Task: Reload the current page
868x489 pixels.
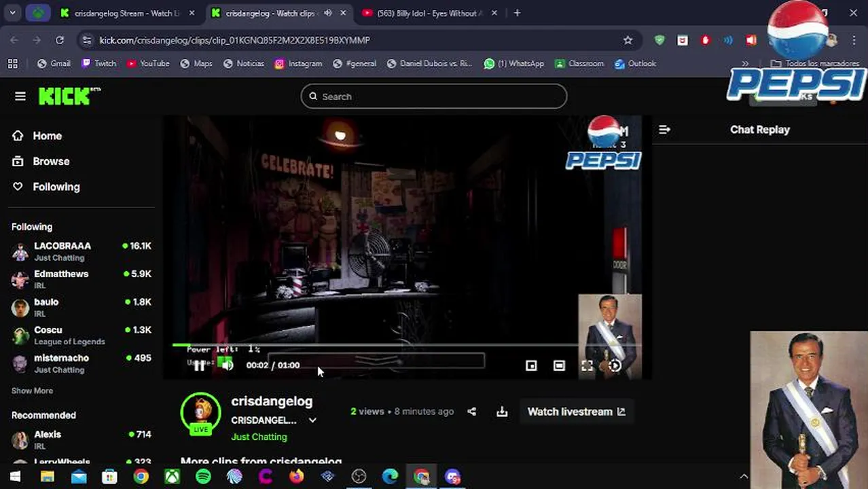Action: 60,40
